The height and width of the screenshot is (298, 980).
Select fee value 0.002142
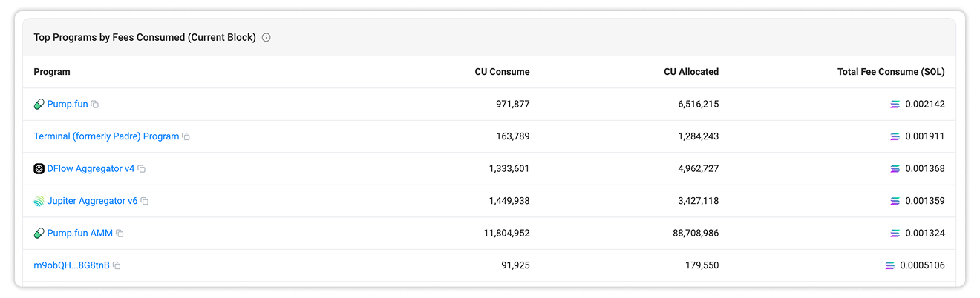click(925, 104)
